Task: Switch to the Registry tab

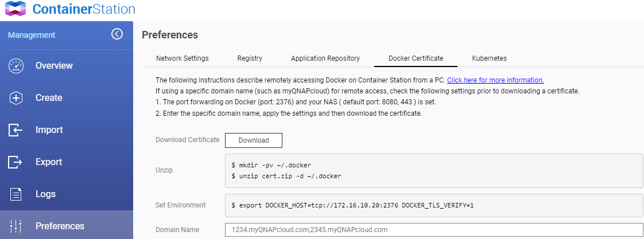Action: click(x=250, y=58)
